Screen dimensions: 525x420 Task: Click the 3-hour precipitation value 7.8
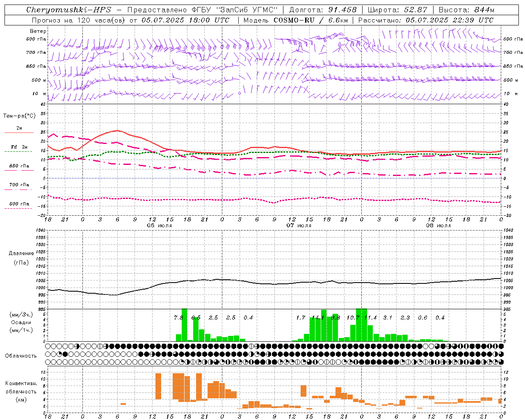point(178,318)
